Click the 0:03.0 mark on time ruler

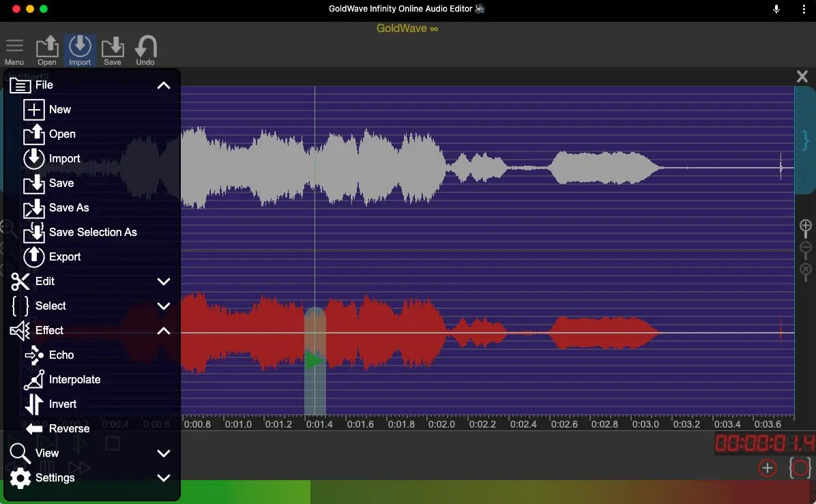(x=645, y=424)
